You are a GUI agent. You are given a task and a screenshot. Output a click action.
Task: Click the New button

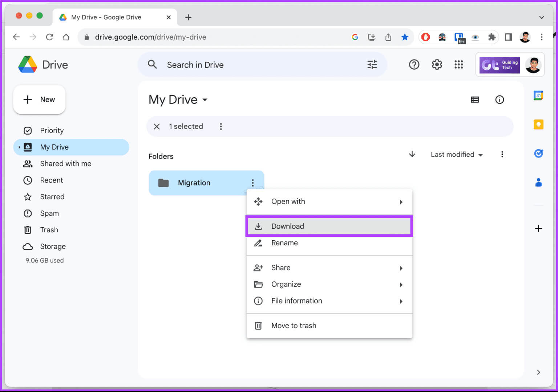pos(39,99)
